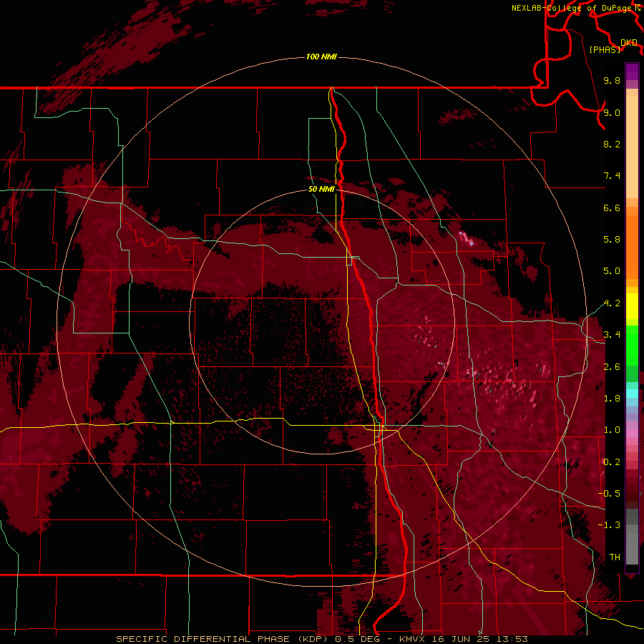Select the 1.8 value on the color scale
644x644 pixels.
click(612, 398)
